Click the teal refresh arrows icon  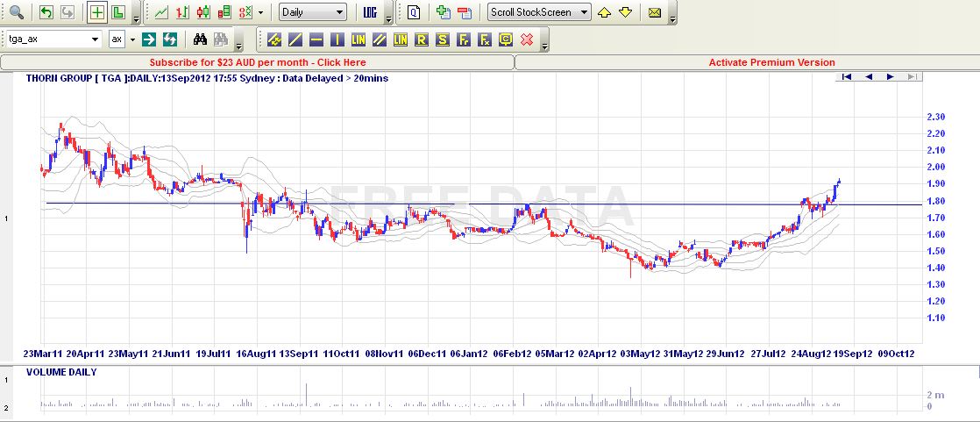[170, 39]
